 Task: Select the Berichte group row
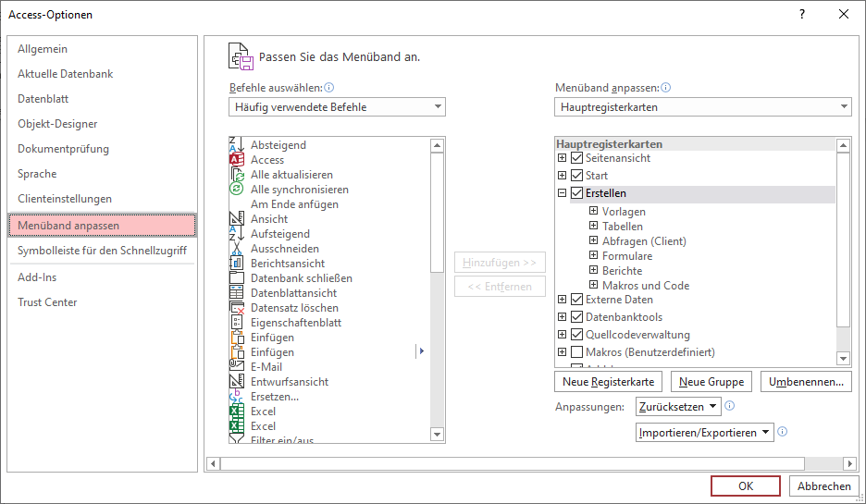(622, 270)
